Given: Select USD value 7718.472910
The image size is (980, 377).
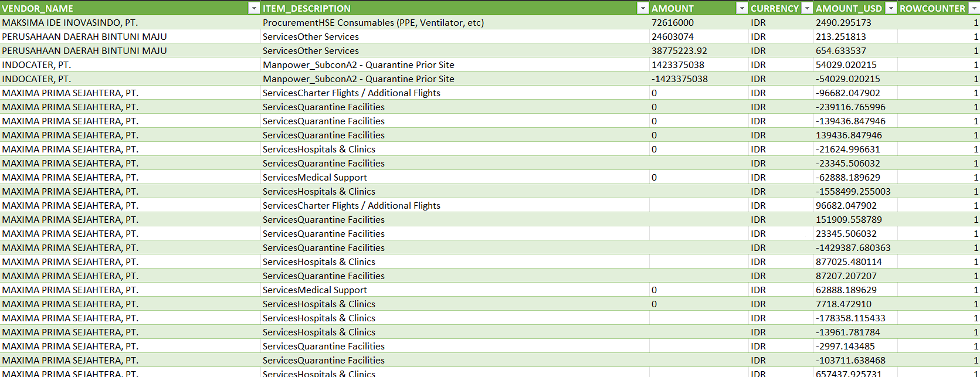Looking at the screenshot, I should pos(856,304).
